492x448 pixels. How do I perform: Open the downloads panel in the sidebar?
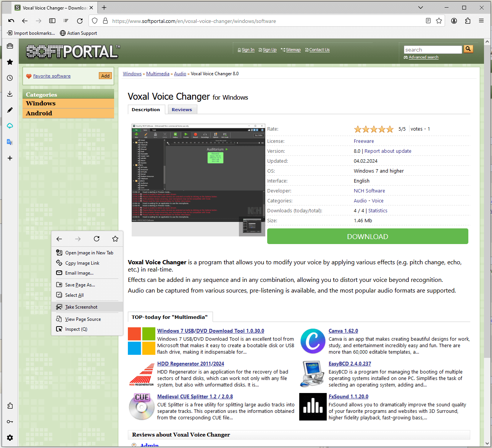(10, 94)
